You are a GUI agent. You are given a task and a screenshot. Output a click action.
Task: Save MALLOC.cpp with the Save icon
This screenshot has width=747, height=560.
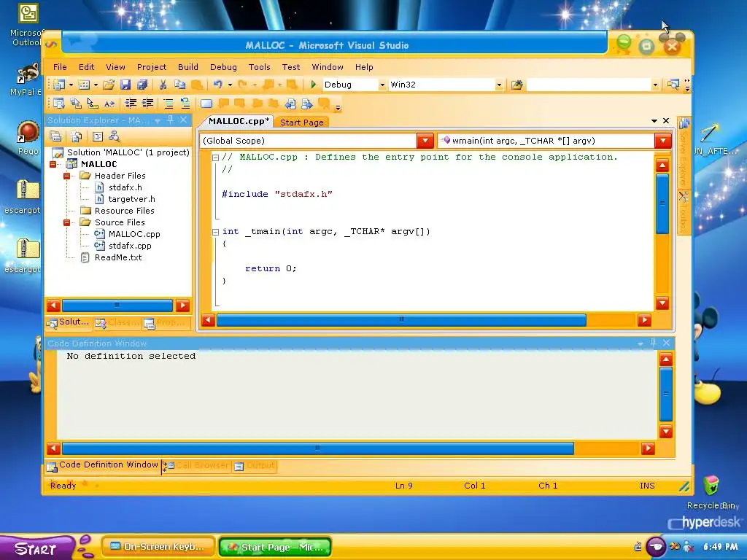pos(125,85)
